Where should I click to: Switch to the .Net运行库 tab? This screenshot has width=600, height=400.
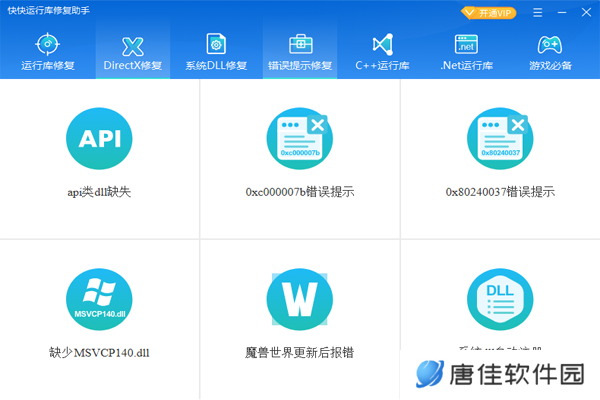pos(466,51)
